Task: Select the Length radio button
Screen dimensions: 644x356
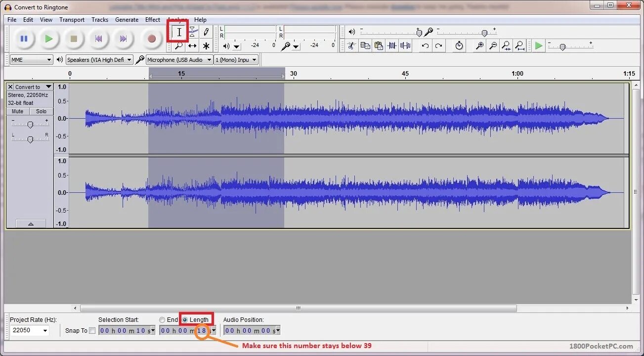Action: 185,320
